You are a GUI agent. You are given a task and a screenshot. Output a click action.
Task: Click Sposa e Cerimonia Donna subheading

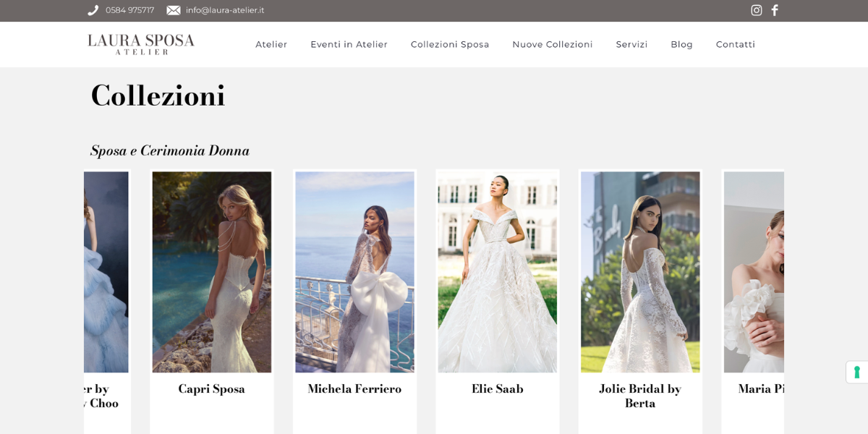(170, 150)
